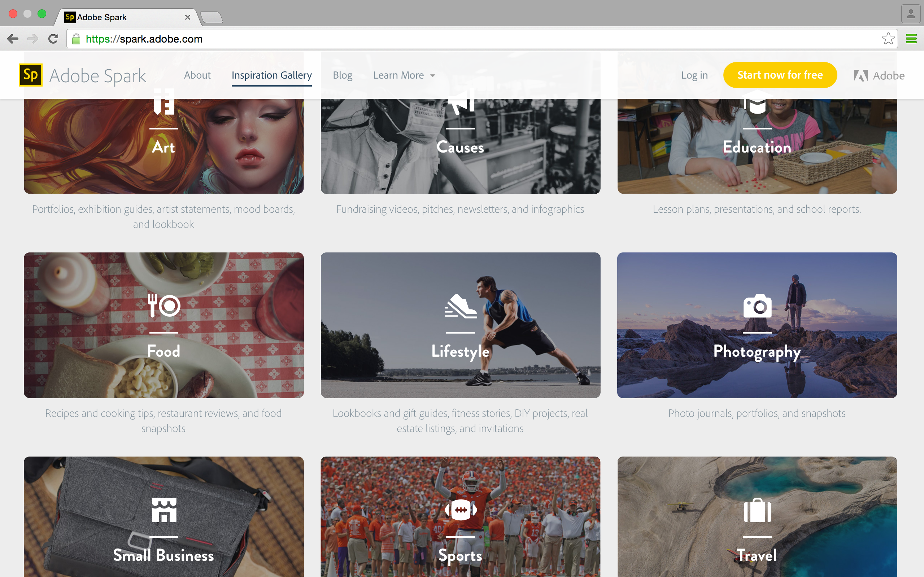924x577 pixels.
Task: Open the Inspiration Gallery nav item
Action: [271, 75]
